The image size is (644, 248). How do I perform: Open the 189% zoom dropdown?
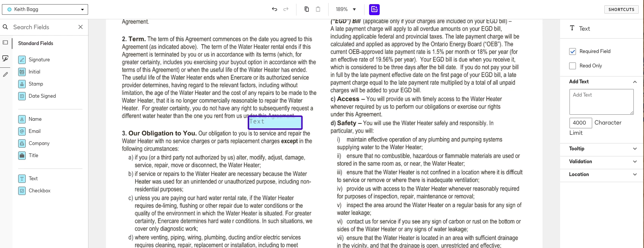(x=346, y=9)
